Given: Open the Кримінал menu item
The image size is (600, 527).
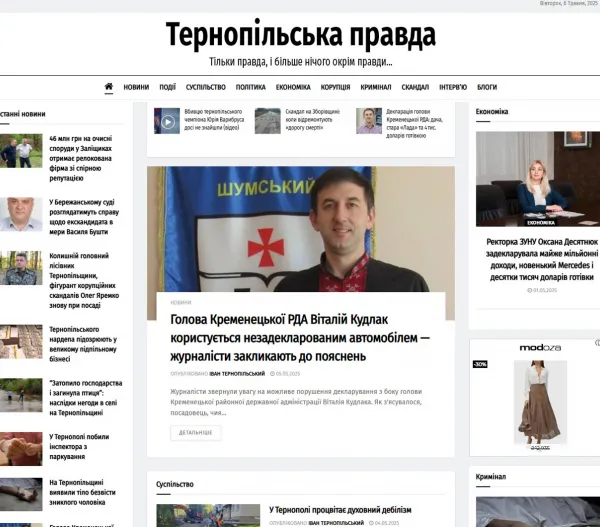Looking at the screenshot, I should pos(376,87).
